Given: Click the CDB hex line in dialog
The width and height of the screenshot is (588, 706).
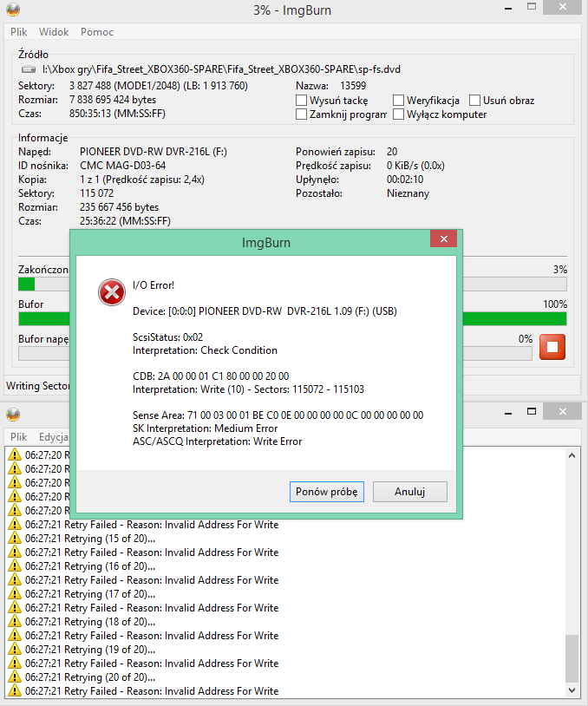Looking at the screenshot, I should click(x=211, y=376).
